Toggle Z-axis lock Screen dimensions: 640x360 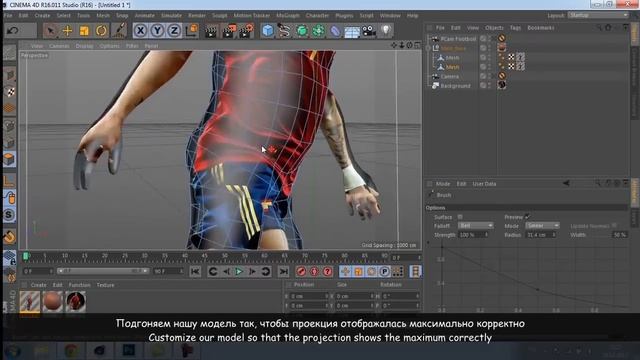pyautogui.click(x=174, y=31)
